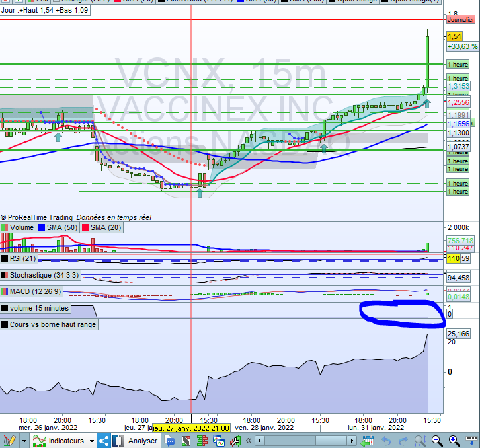This screenshot has width=480, height=448.
Task: Click the 94,458 stochastic value
Action: point(458,278)
